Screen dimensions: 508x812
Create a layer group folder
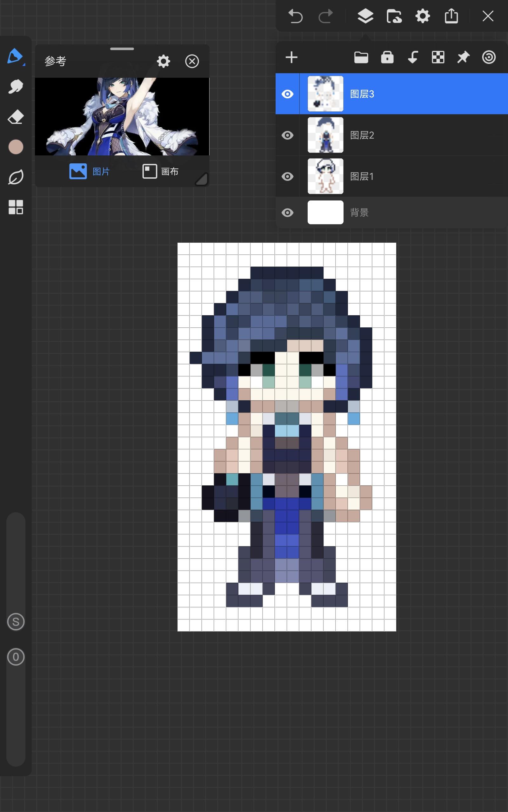361,57
